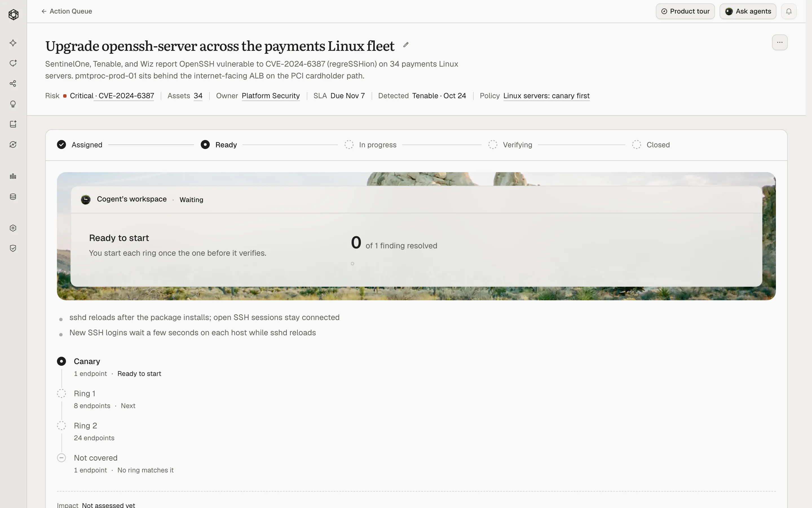The width and height of the screenshot is (812, 508).
Task: Open the hexagon settings icon in the sidebar
Action: click(x=13, y=228)
